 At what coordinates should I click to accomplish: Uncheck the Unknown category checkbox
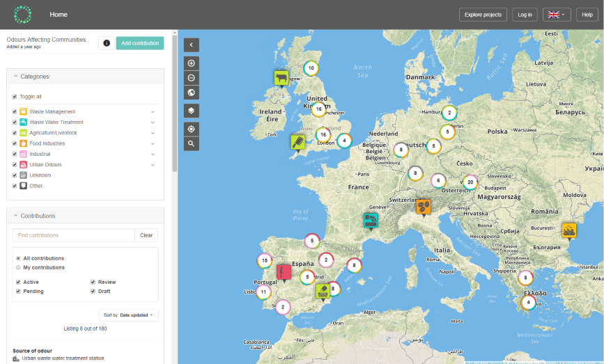(x=15, y=175)
